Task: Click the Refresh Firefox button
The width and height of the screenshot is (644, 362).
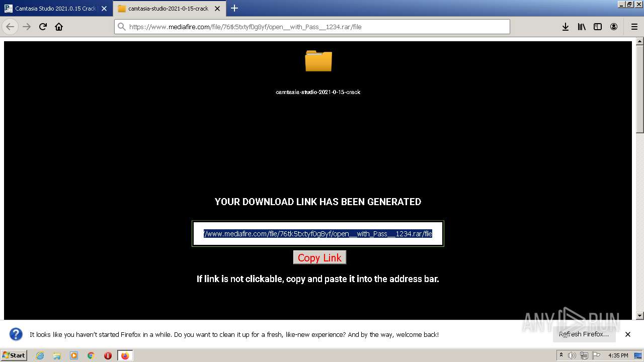Action: coord(584,334)
